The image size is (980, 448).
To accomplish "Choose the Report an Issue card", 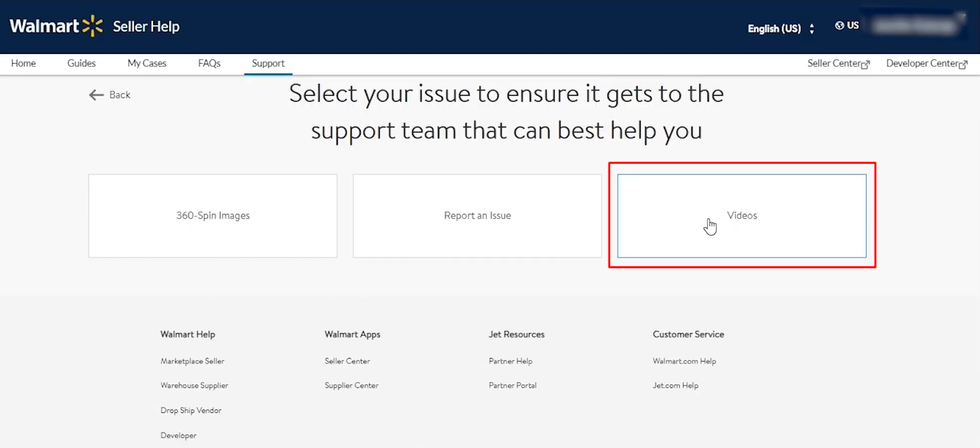I will (477, 216).
